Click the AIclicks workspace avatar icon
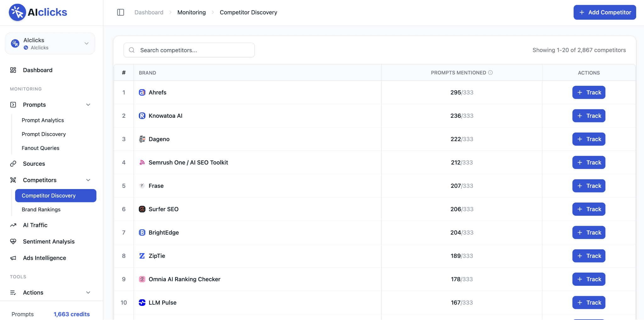The width and height of the screenshot is (644, 320). (x=15, y=43)
